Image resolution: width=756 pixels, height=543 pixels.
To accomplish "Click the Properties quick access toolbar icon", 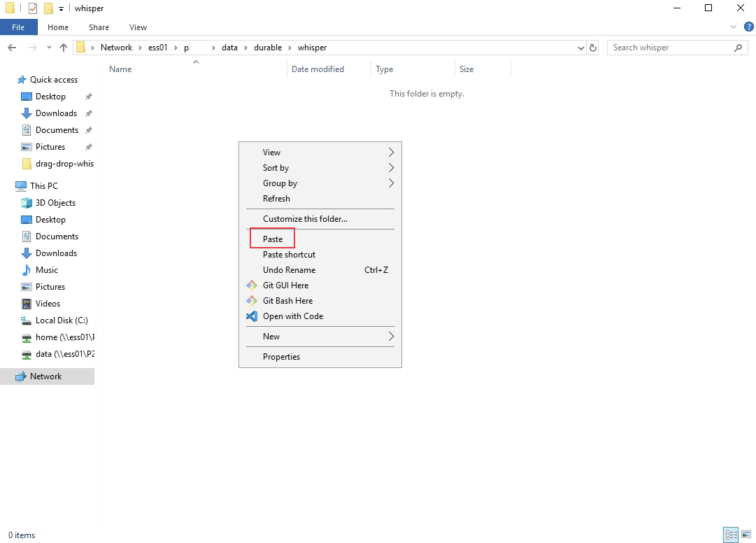I will tap(33, 8).
